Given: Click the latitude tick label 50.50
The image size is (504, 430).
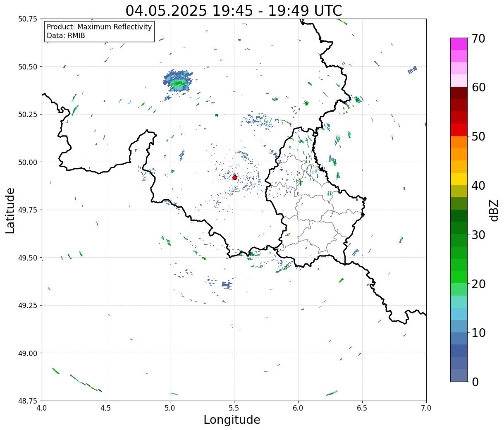Looking at the screenshot, I should pos(28,67).
